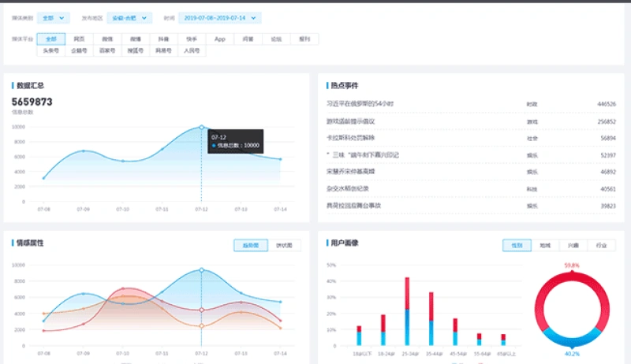Switch sentiment chart to 趋势图 tab
Viewport: 631px width, 364px height.
click(251, 246)
